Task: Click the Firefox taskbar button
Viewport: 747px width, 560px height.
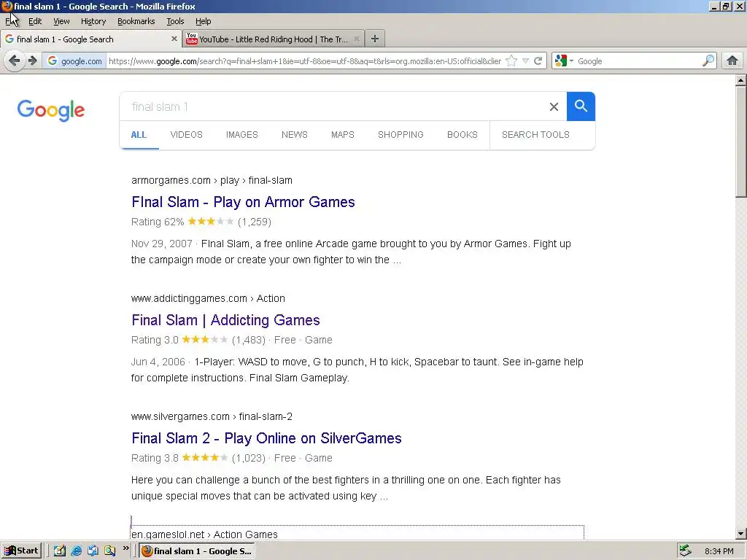Action: [197, 551]
